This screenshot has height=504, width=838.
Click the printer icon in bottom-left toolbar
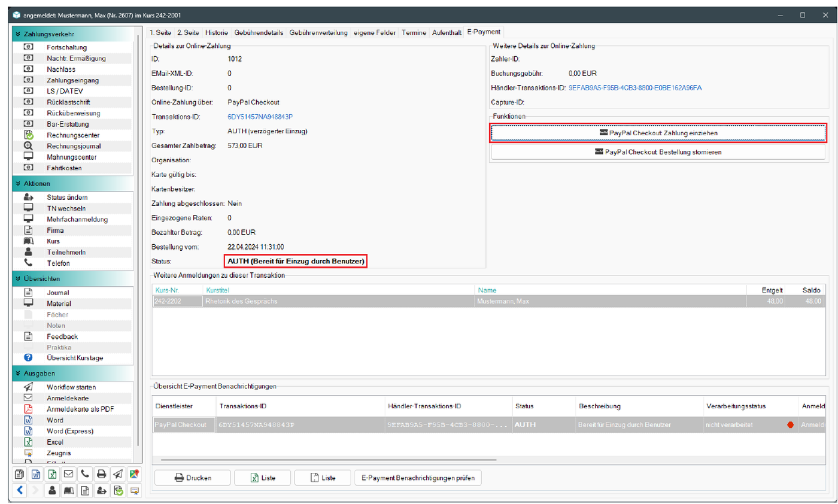101,474
